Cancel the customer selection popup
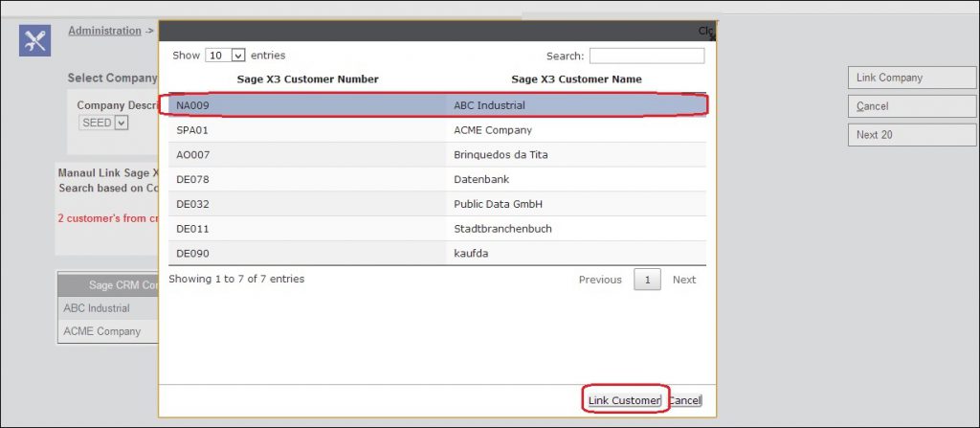 685,400
